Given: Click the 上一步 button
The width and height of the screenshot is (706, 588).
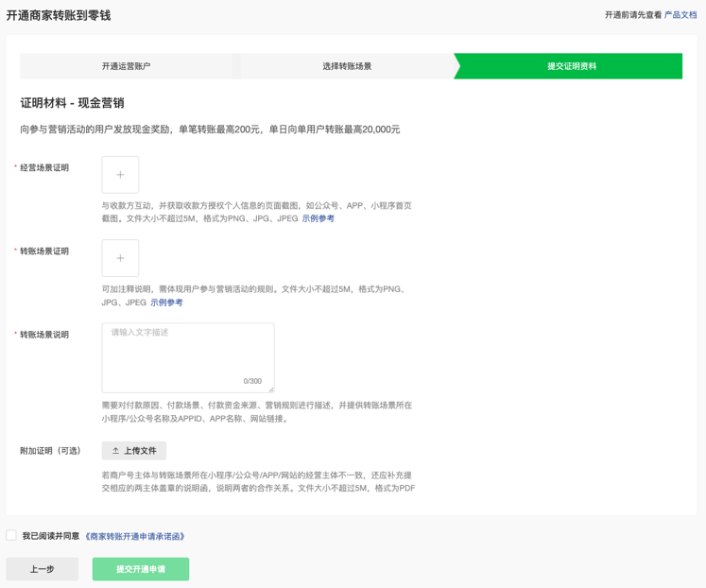Looking at the screenshot, I should pos(43,569).
